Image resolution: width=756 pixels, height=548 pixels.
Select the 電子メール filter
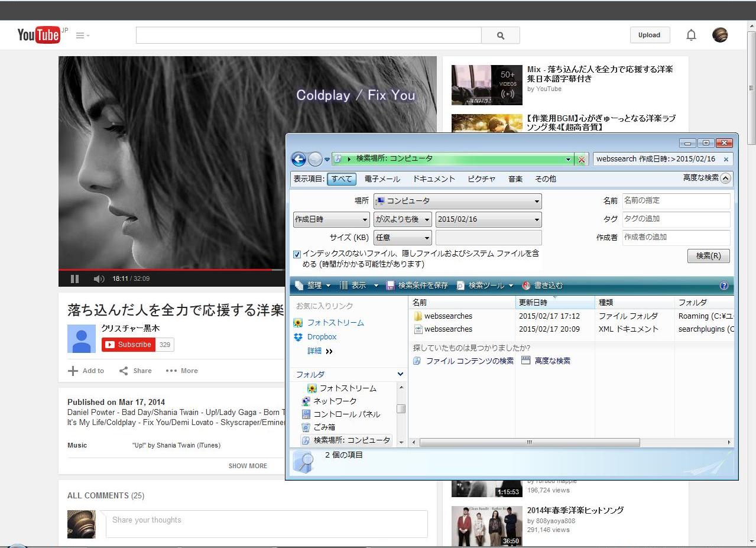[382, 179]
